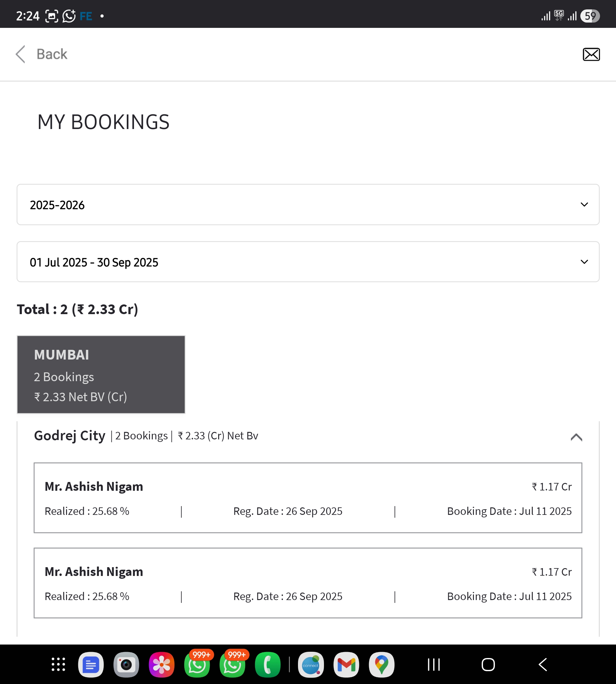Open the green Phone dialer icon
The width and height of the screenshot is (616, 684).
[x=267, y=664]
